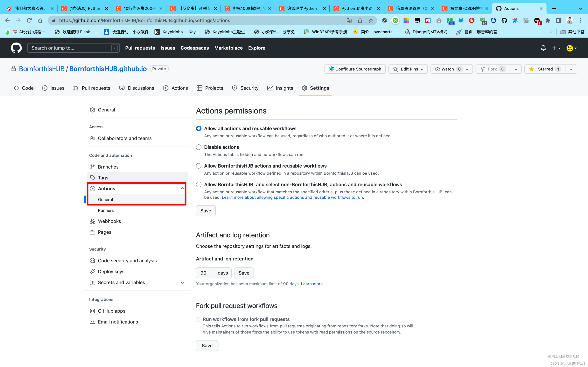Click the GitHub logo in the header
The width and height of the screenshot is (588, 367).
pyautogui.click(x=16, y=48)
